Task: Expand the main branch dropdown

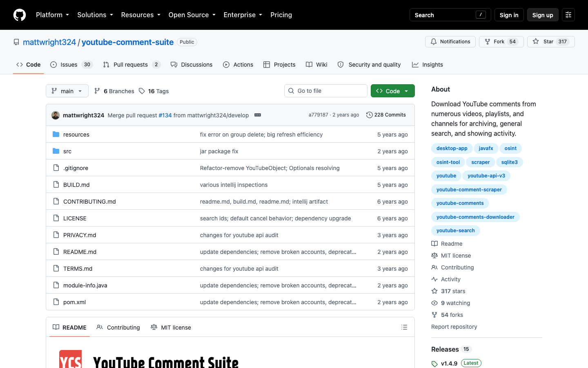Action: tap(67, 91)
